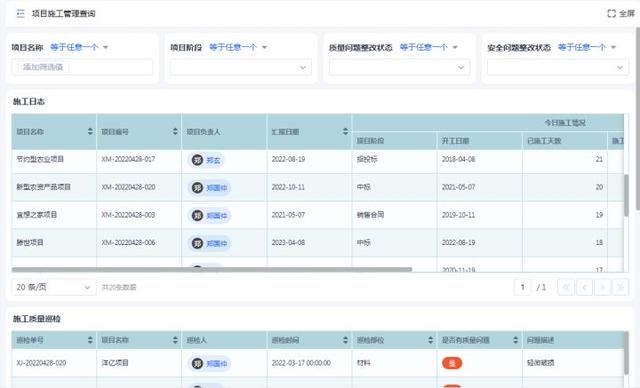The width and height of the screenshot is (640, 388).
Task: Focus the 项目名称 filter value input
Action: tap(82, 67)
